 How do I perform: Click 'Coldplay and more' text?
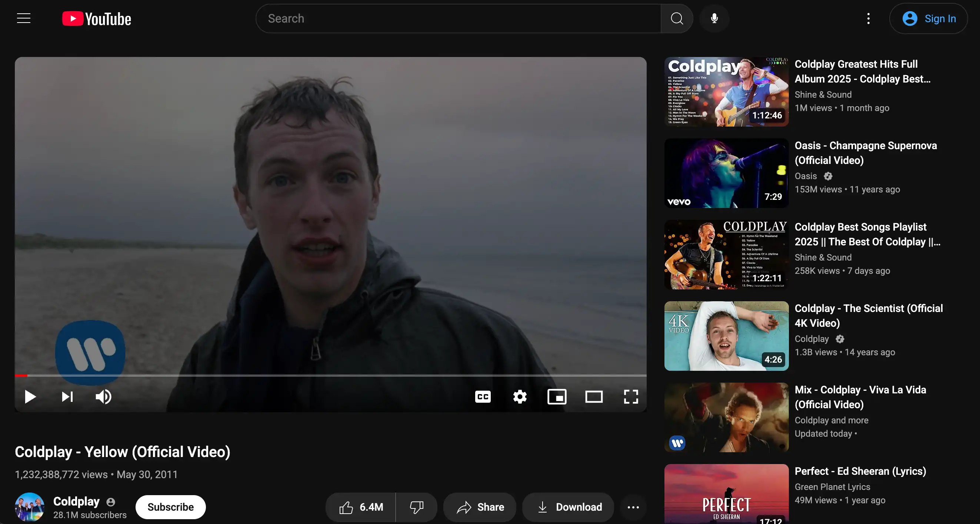click(x=831, y=420)
